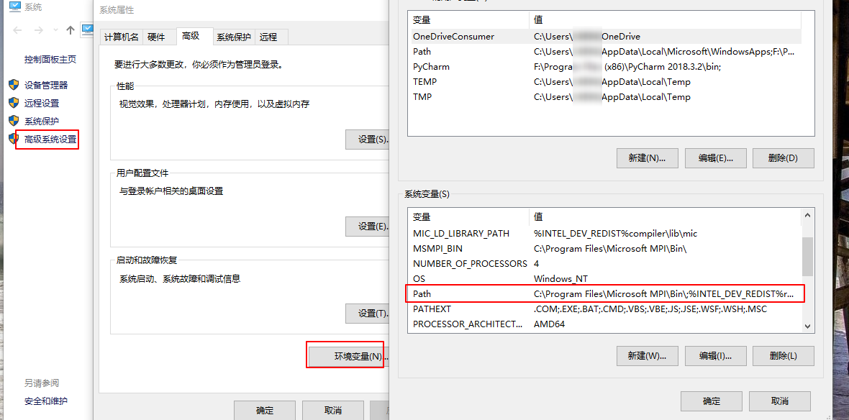849x420 pixels.
Task: Open the 高级系统设置 link
Action: (50, 140)
